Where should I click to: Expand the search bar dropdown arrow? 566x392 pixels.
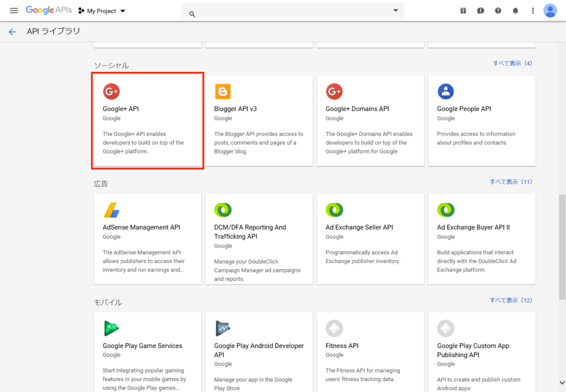coord(396,11)
